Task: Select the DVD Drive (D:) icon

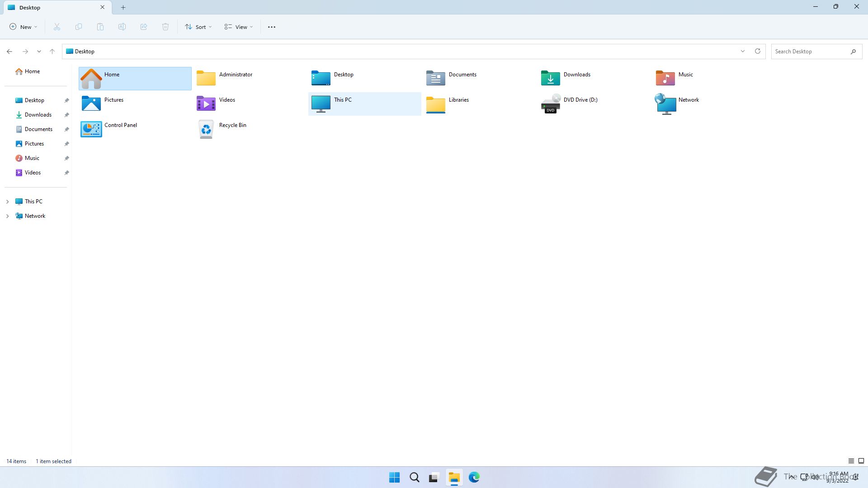Action: pyautogui.click(x=550, y=104)
